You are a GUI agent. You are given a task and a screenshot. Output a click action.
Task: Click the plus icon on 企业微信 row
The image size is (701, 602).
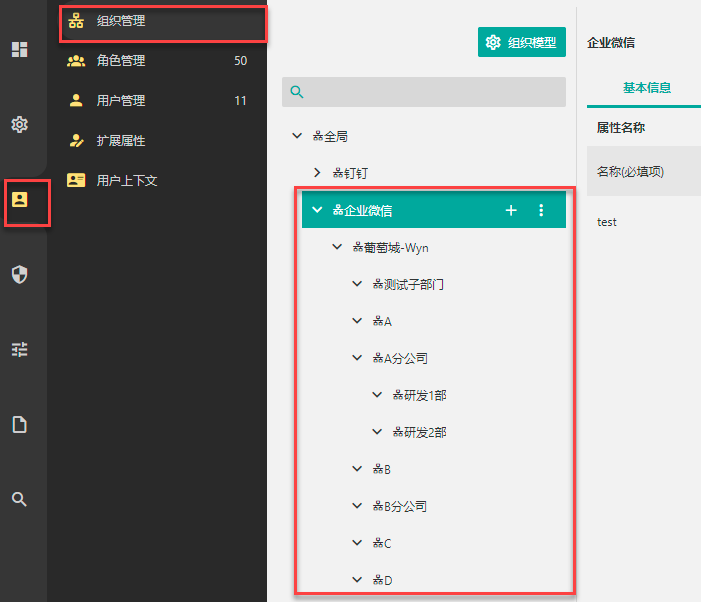click(511, 210)
